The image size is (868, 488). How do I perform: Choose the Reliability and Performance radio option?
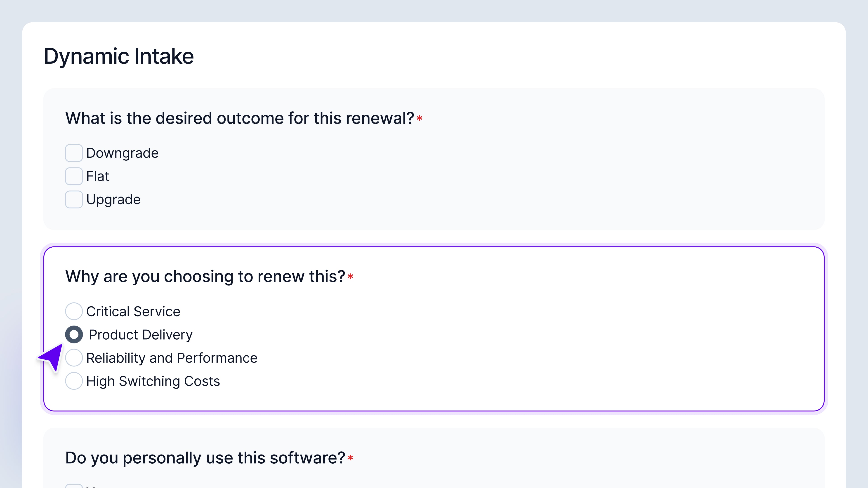coord(74,358)
